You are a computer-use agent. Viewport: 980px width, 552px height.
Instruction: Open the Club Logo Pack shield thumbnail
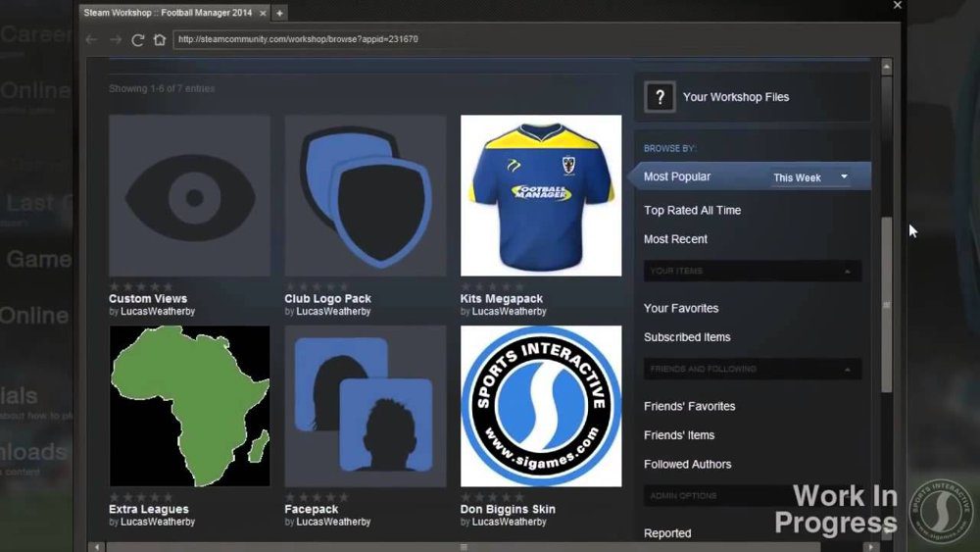click(x=366, y=196)
